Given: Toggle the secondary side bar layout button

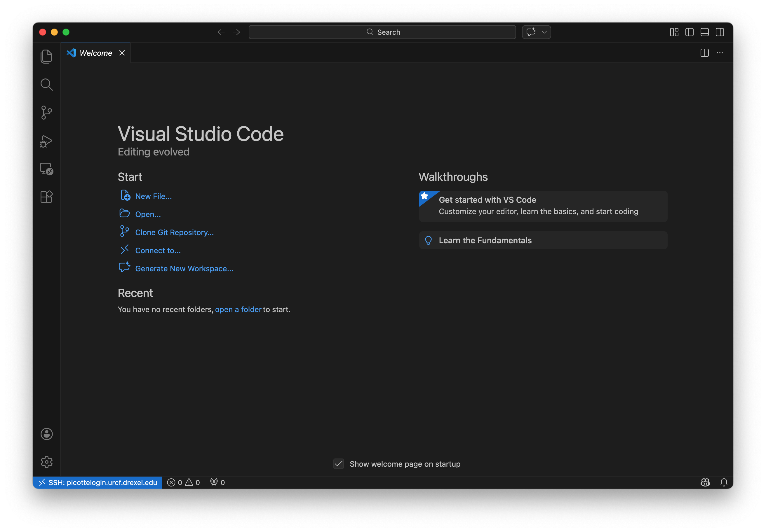Looking at the screenshot, I should [720, 32].
